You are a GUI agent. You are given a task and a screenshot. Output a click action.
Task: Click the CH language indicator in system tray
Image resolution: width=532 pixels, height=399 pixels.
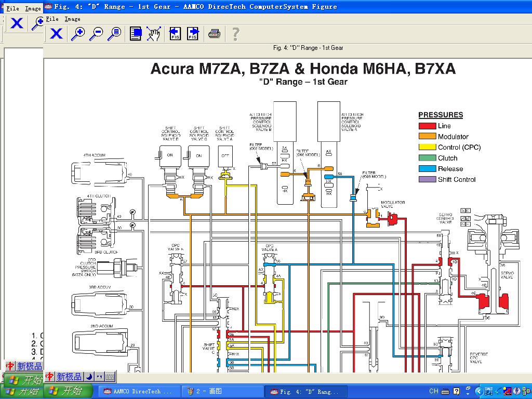pyautogui.click(x=434, y=391)
